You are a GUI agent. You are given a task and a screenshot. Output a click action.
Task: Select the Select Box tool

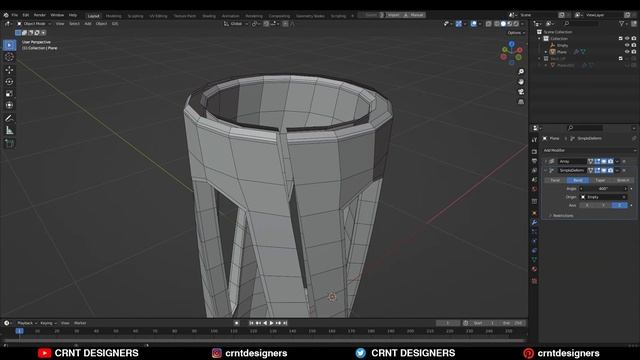9,45
